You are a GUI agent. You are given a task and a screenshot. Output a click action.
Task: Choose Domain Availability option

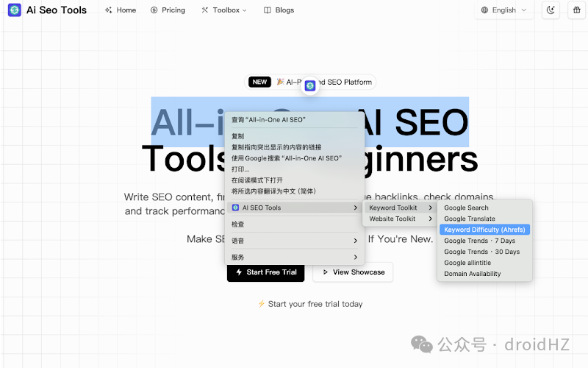click(x=484, y=274)
